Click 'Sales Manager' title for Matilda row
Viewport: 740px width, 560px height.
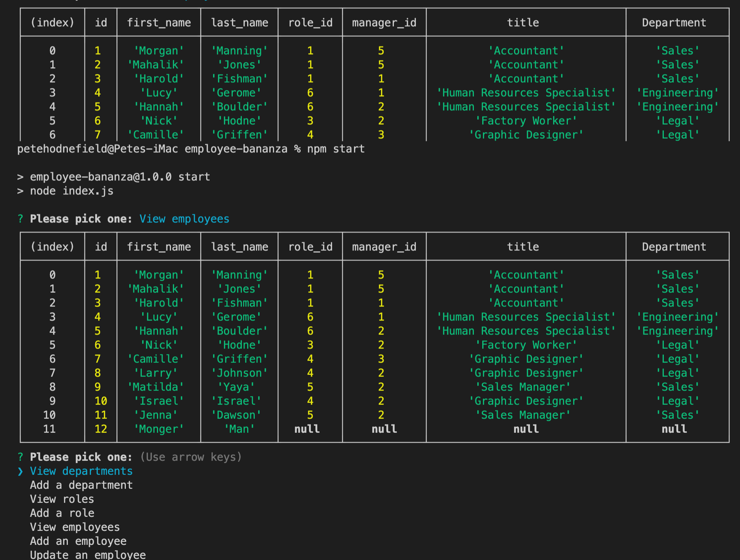pos(523,387)
